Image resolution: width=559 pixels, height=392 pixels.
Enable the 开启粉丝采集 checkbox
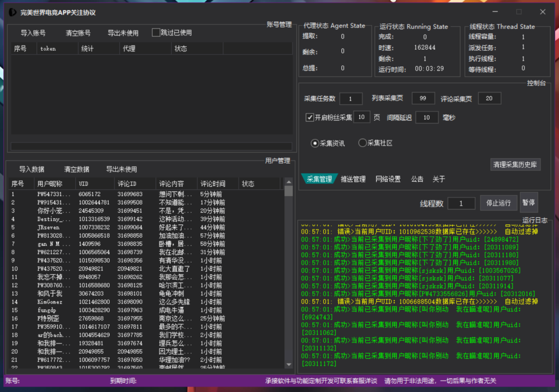[310, 117]
